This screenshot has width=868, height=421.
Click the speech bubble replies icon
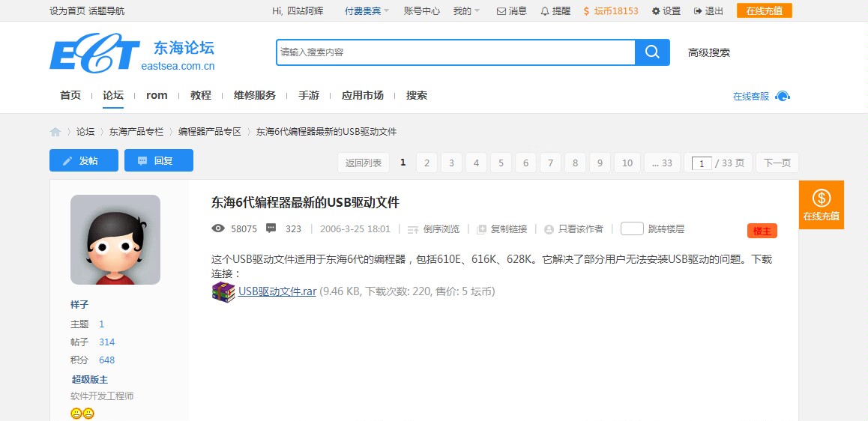pyautogui.click(x=271, y=228)
